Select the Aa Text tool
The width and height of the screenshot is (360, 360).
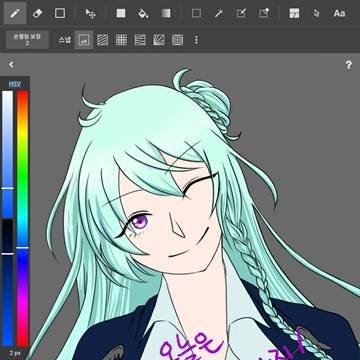[339, 13]
